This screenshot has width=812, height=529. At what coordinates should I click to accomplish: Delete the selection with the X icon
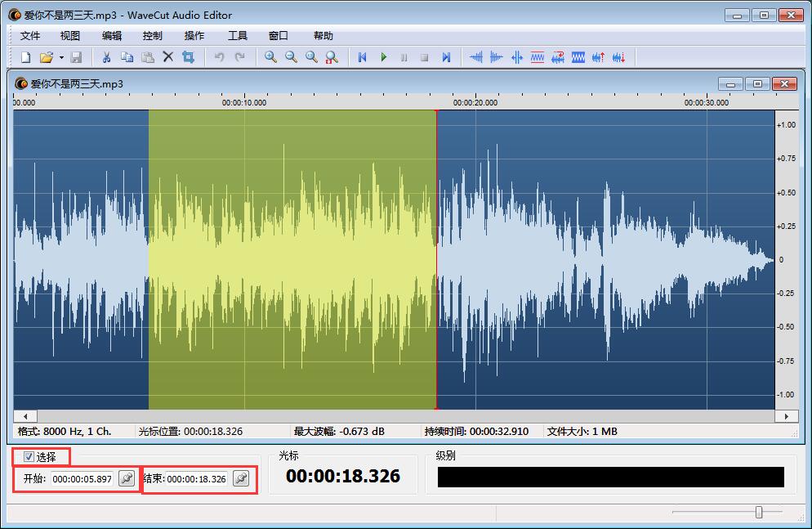[x=167, y=57]
